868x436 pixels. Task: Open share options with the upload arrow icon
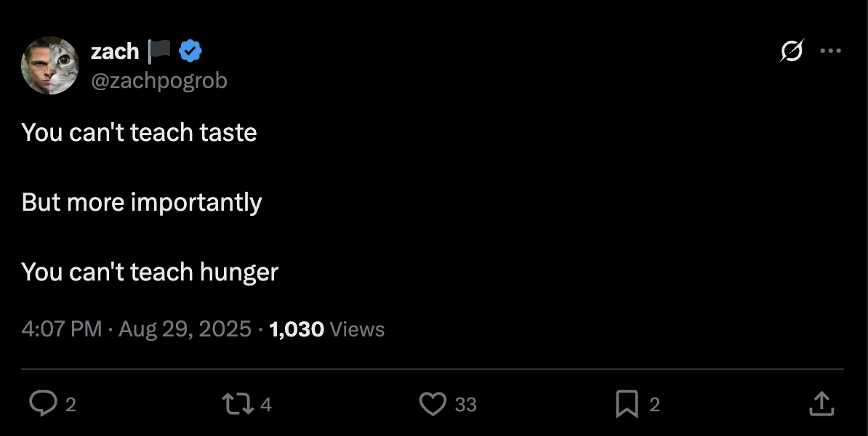[x=821, y=404]
